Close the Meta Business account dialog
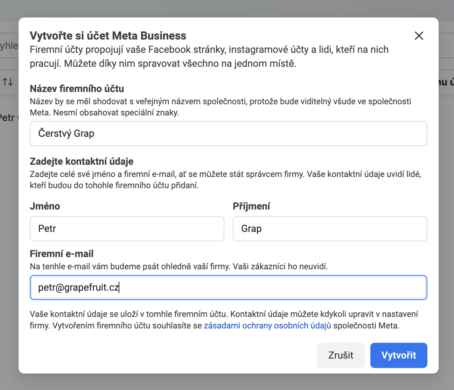Image resolution: width=454 pixels, height=390 pixels. pyautogui.click(x=419, y=36)
